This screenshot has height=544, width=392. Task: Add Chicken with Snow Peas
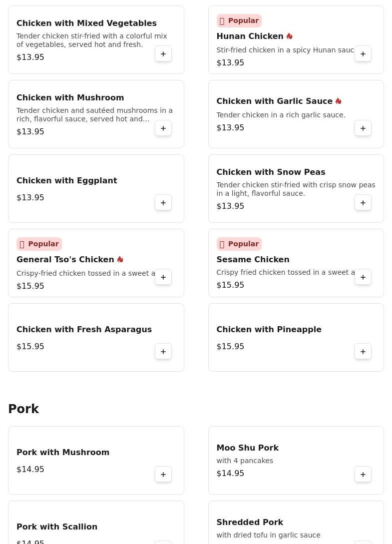click(x=363, y=203)
